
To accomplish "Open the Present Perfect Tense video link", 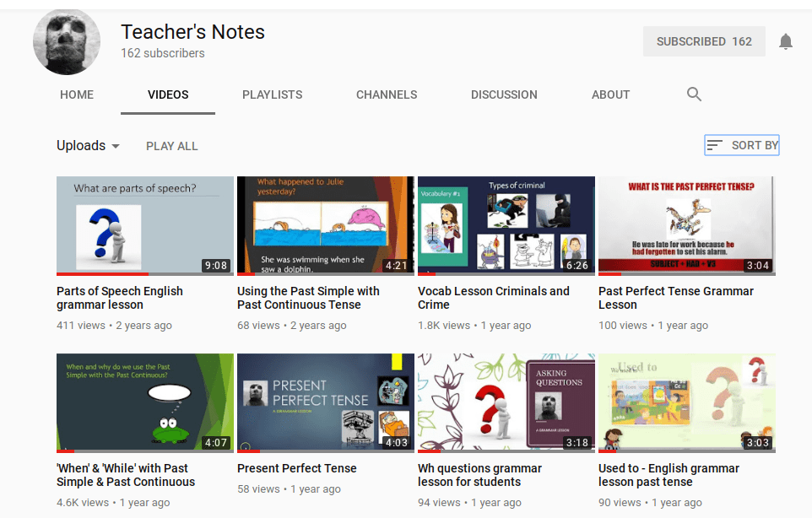I will 297,468.
